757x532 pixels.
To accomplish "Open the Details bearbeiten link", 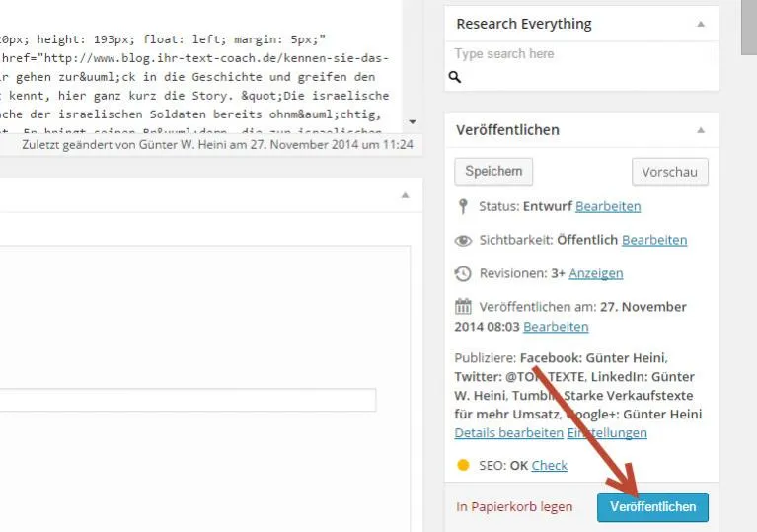I will click(509, 433).
